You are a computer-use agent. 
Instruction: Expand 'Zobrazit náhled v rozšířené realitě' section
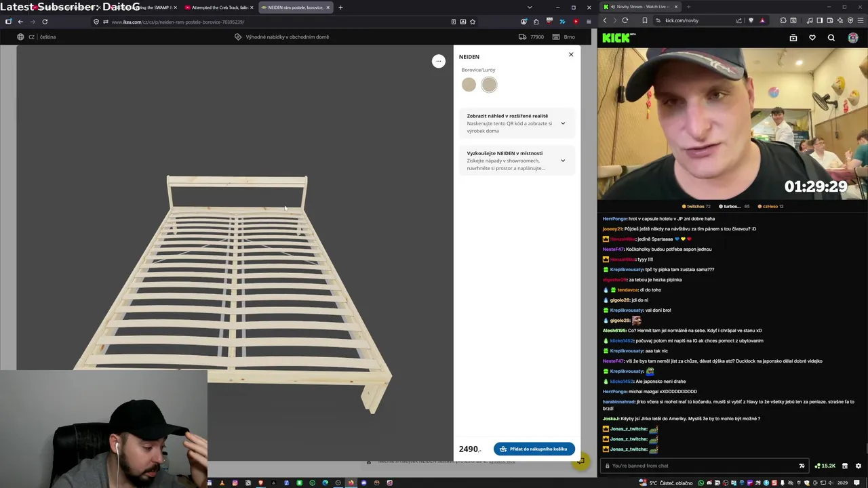(517, 123)
